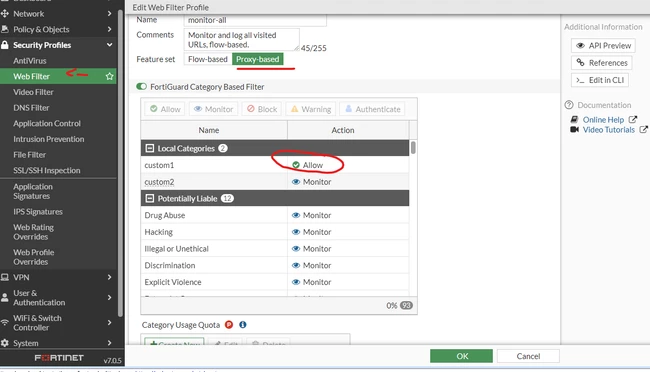Collapse the Potentially Liable group
Screen dimensions: 650x372
150,198
